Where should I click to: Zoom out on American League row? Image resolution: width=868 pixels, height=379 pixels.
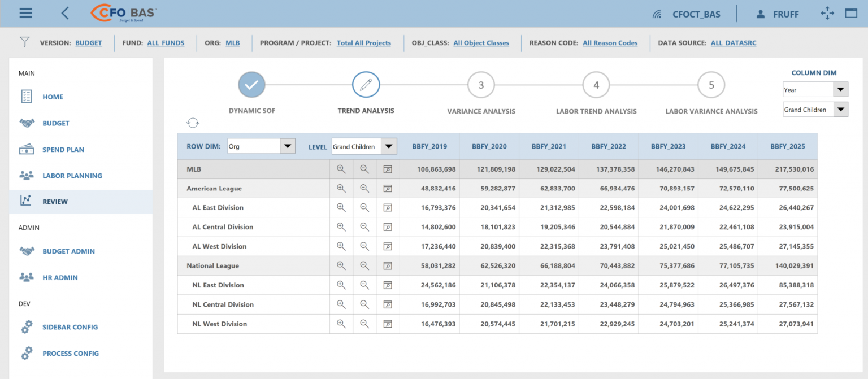(x=364, y=188)
